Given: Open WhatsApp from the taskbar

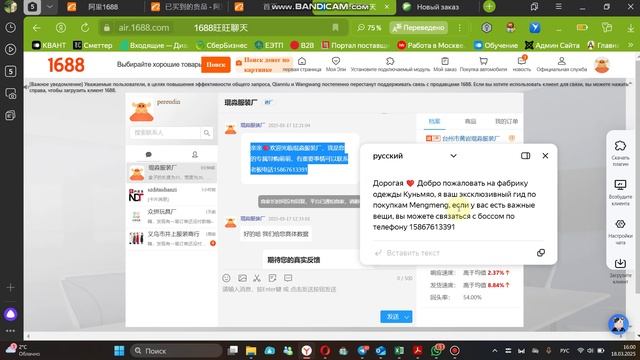Looking at the screenshot, I should [436, 351].
